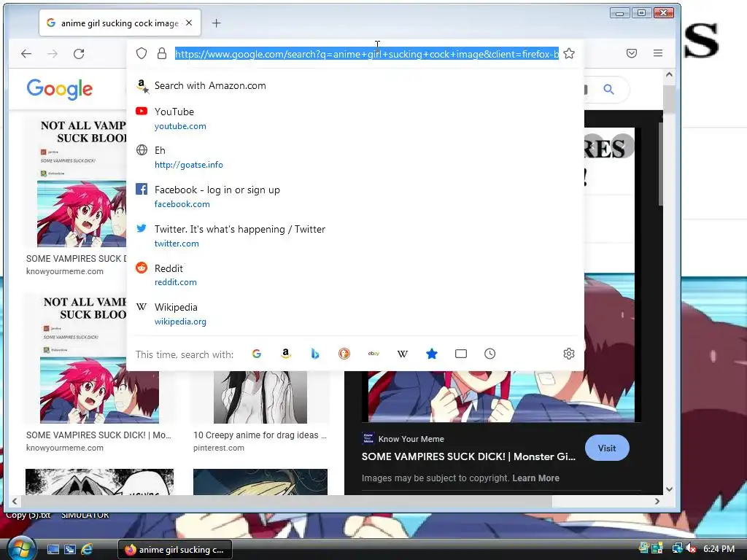The width and height of the screenshot is (747, 560).
Task: Open the Firefox hamburger menu
Action: tap(658, 53)
